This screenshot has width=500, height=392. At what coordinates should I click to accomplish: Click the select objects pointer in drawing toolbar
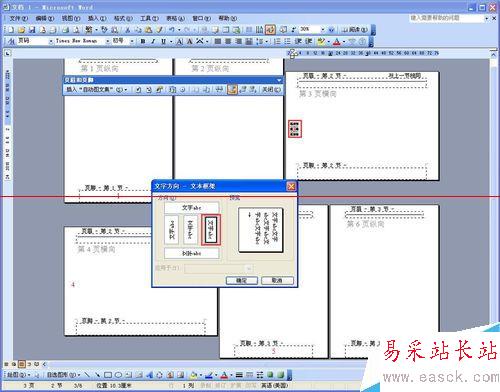(x=36, y=375)
